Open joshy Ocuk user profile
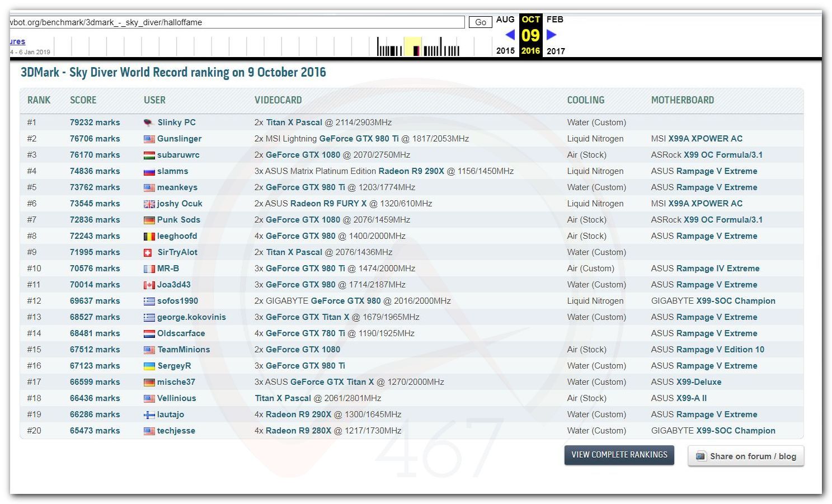The height and width of the screenshot is (504, 832). point(180,204)
